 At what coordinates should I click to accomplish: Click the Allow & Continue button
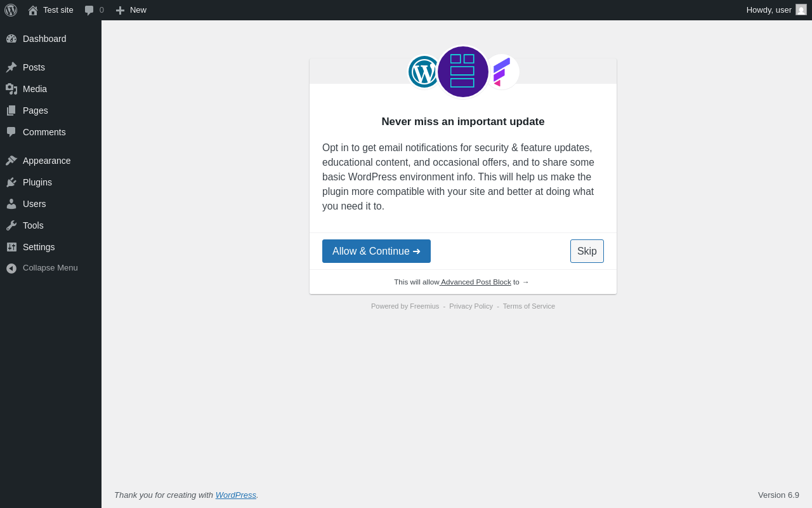point(376,251)
